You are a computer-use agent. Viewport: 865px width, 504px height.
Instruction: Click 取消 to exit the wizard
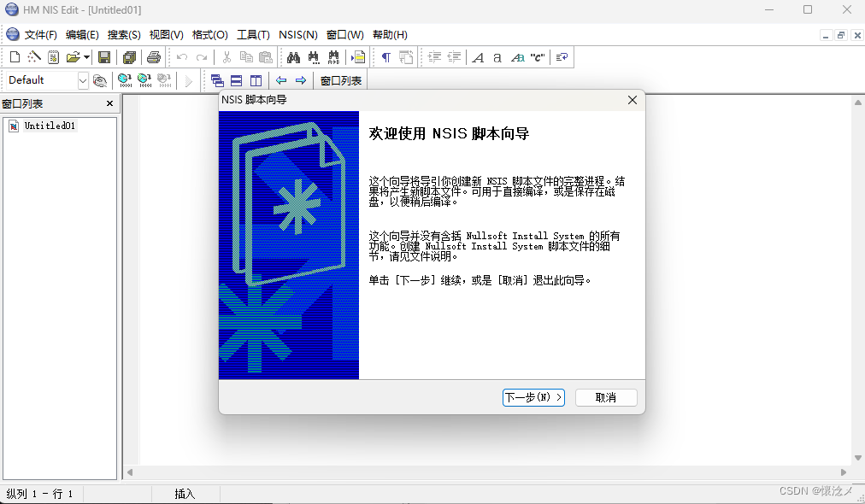(606, 397)
